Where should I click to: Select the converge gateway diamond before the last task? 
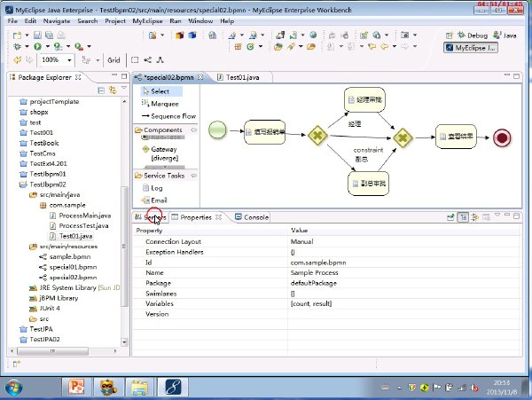pyautogui.click(x=403, y=137)
